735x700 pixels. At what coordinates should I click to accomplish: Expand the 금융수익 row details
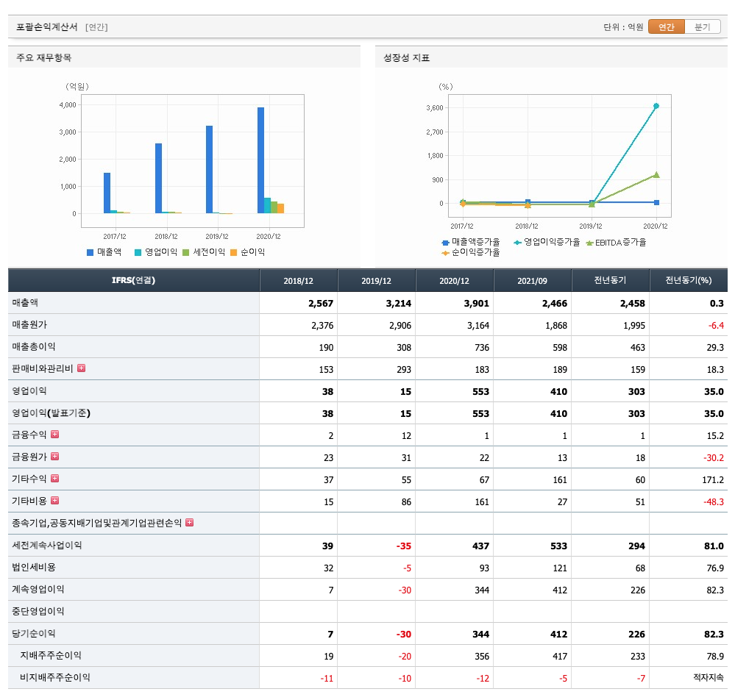click(x=55, y=435)
